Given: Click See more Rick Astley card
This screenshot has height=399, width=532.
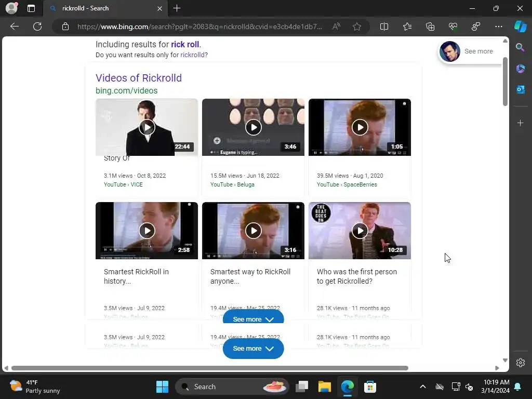Looking at the screenshot, I should (470, 51).
